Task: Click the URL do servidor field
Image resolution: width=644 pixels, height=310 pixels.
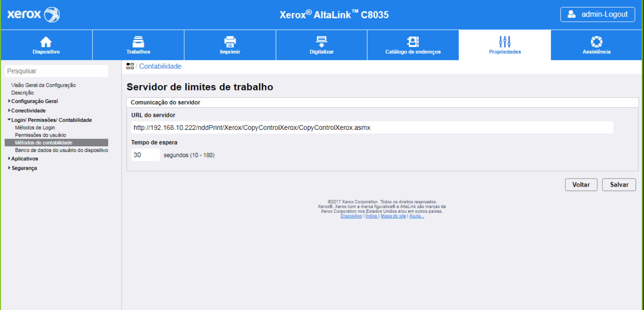Action: pos(372,128)
